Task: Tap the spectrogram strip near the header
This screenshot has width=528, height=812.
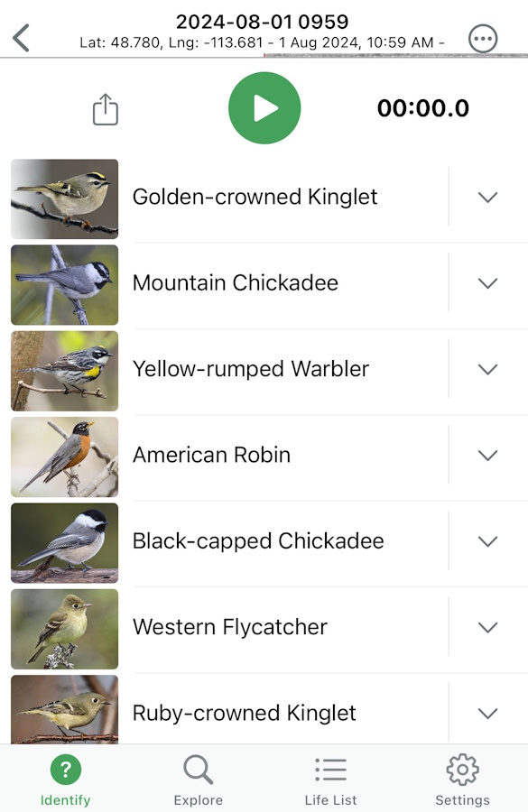Action: (388, 57)
